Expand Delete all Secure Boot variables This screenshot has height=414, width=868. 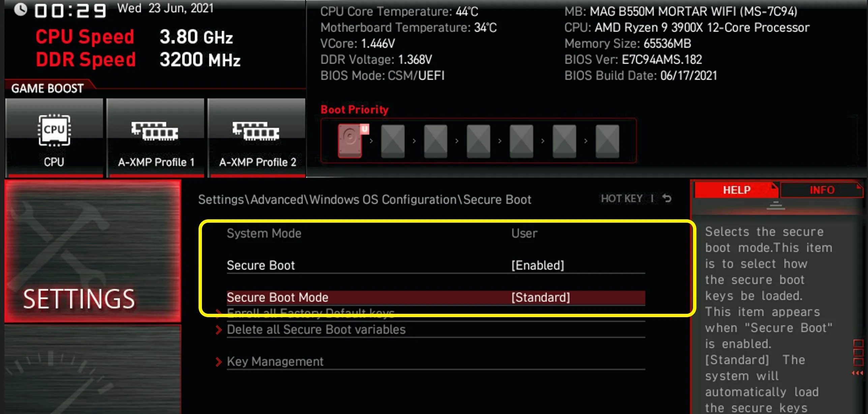tap(316, 329)
